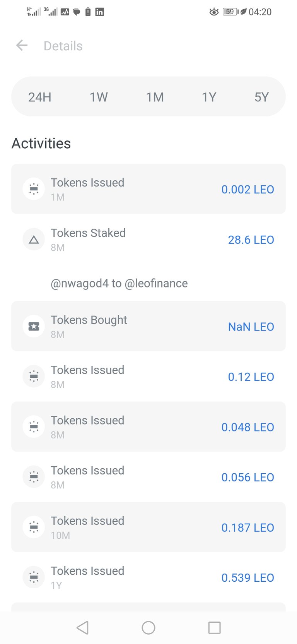297x644 pixels.
Task: Select the 1W time range
Action: (x=99, y=97)
